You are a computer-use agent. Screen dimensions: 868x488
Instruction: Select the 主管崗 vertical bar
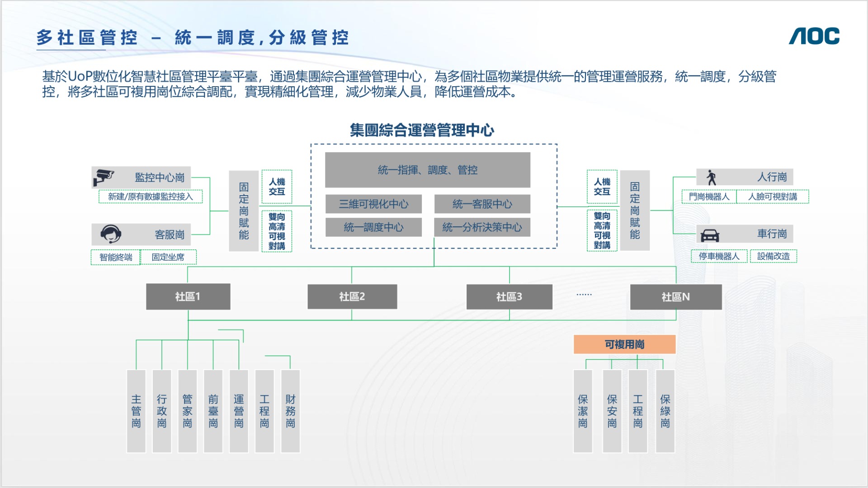point(136,411)
